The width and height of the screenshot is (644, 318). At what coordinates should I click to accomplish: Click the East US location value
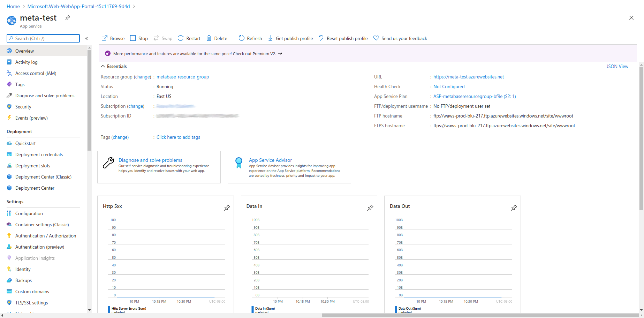pyautogui.click(x=164, y=96)
